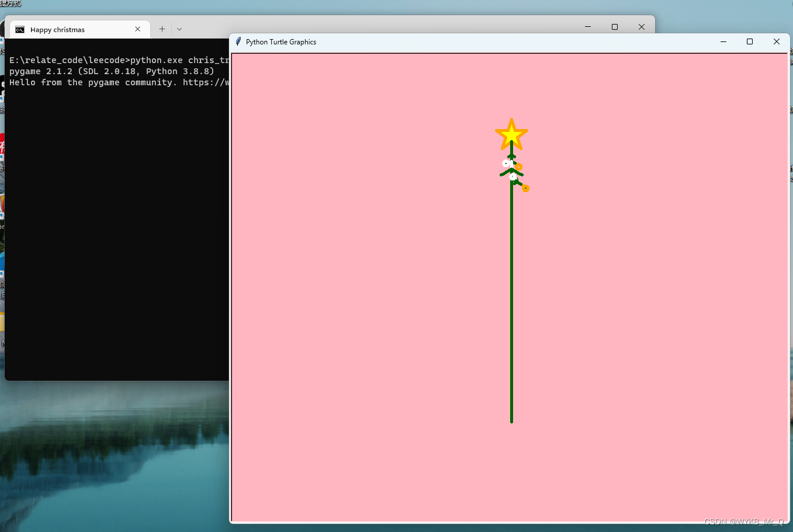Close the Python Turtle Graphics window
Viewport: 793px width, 532px height.
click(x=777, y=41)
